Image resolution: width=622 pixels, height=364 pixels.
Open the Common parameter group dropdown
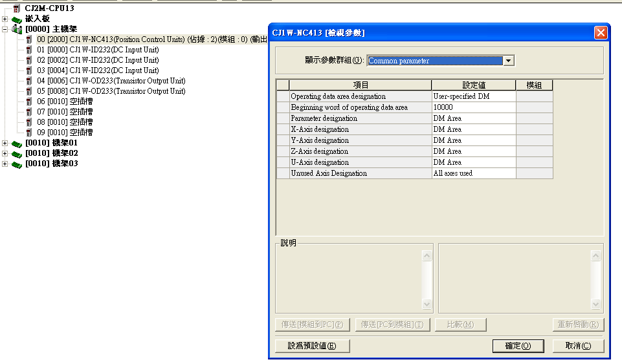point(509,61)
